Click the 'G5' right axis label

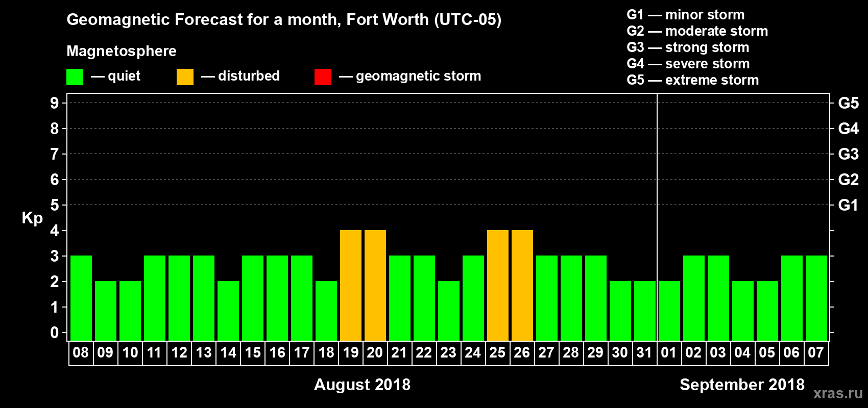pyautogui.click(x=849, y=103)
